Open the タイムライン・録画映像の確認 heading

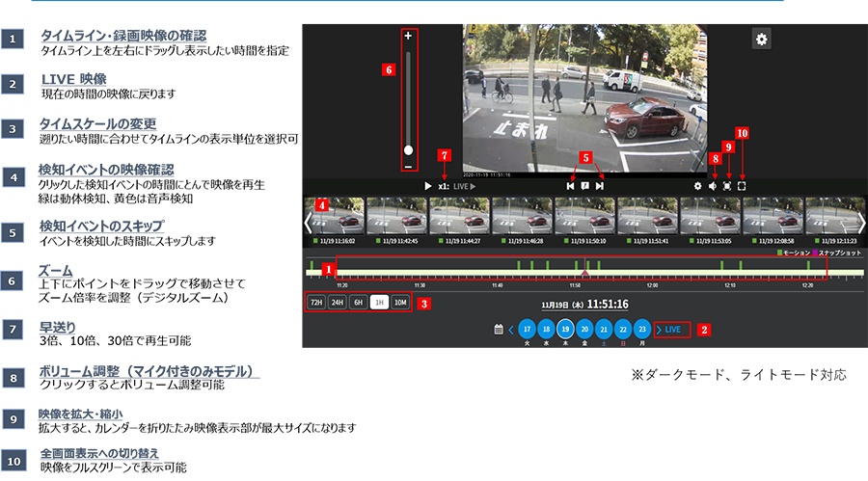pyautogui.click(x=123, y=36)
